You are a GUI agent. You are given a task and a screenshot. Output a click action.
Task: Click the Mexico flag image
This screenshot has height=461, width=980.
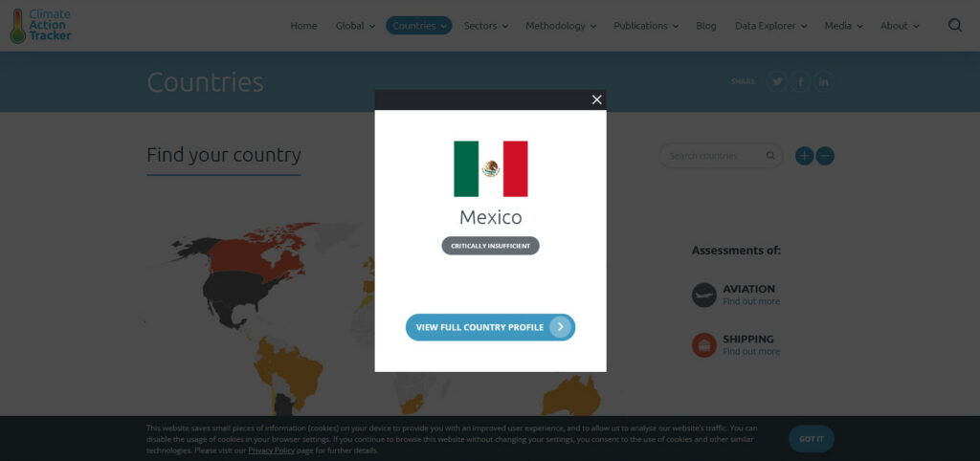(490, 168)
